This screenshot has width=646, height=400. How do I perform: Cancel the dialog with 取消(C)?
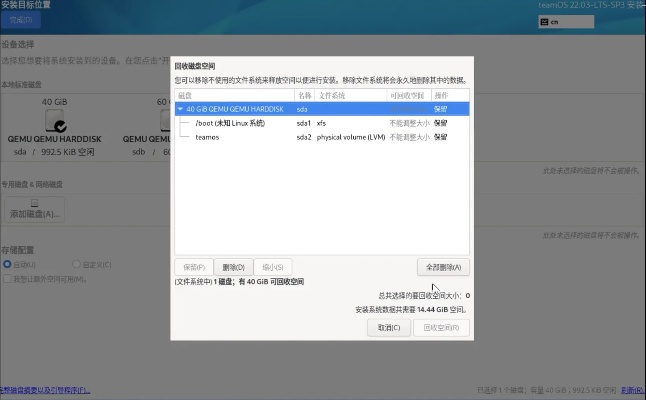pyautogui.click(x=389, y=328)
